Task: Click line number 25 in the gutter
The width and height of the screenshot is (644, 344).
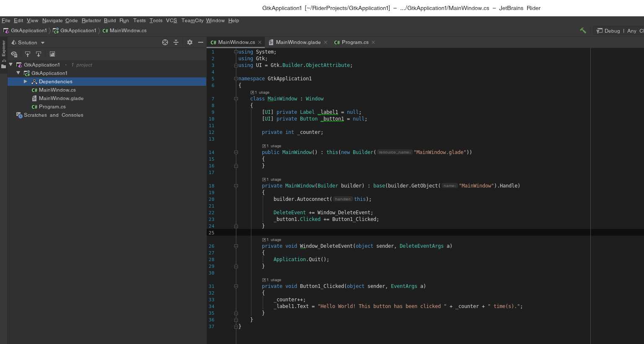Action: pos(212,233)
